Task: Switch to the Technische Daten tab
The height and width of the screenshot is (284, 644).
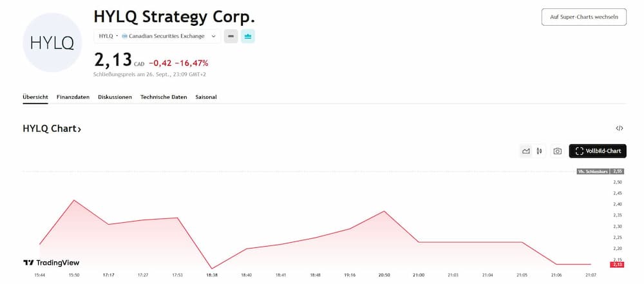Action: (164, 97)
